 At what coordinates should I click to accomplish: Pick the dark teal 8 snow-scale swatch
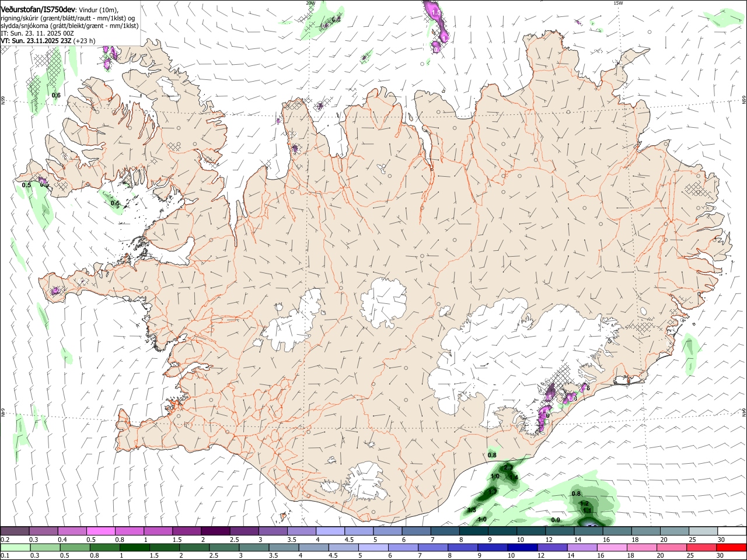[x=473, y=531]
